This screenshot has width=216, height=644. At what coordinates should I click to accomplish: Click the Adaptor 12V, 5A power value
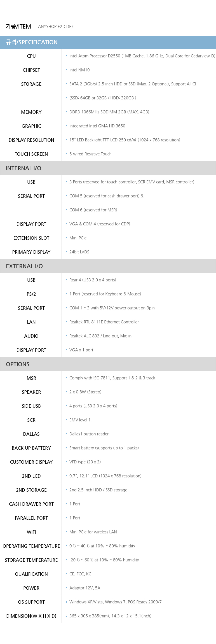coord(85,588)
